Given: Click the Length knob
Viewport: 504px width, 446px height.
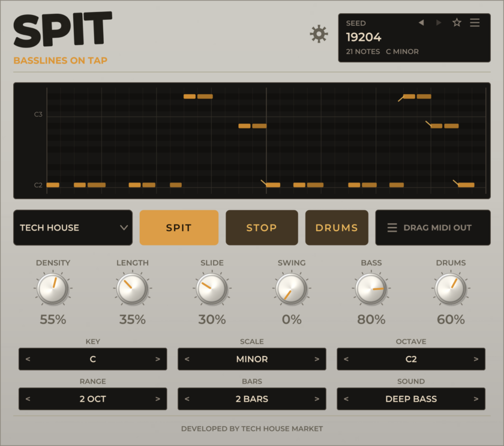Looking at the screenshot, I should (x=133, y=289).
